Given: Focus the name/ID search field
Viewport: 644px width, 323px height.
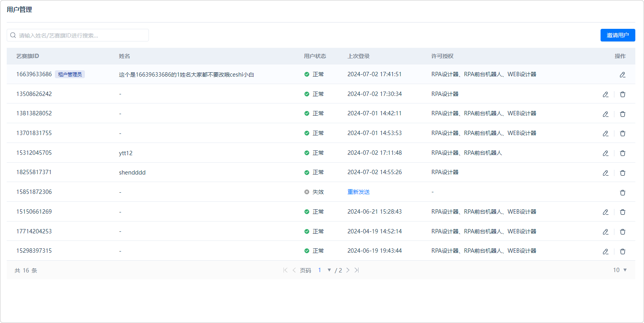Looking at the screenshot, I should pyautogui.click(x=78, y=35).
